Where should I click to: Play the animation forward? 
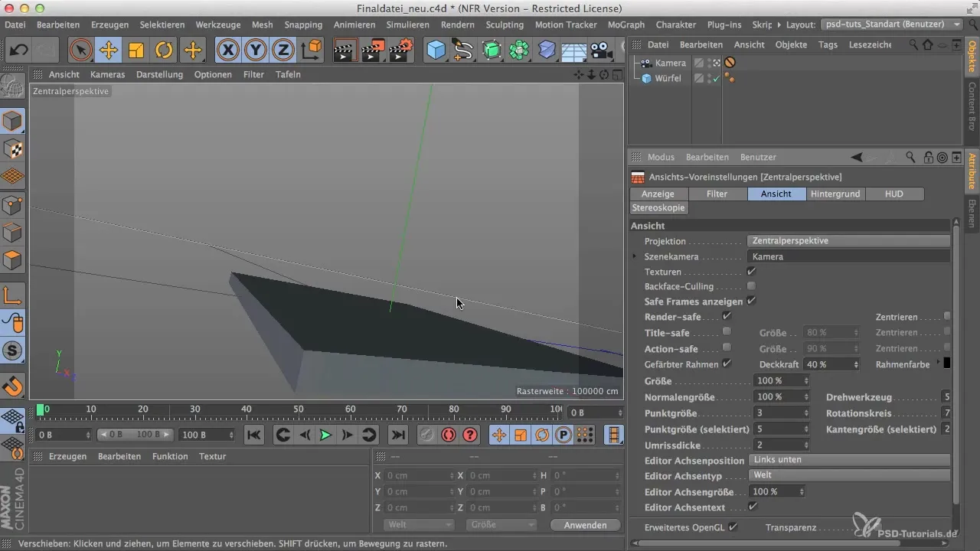pos(325,435)
